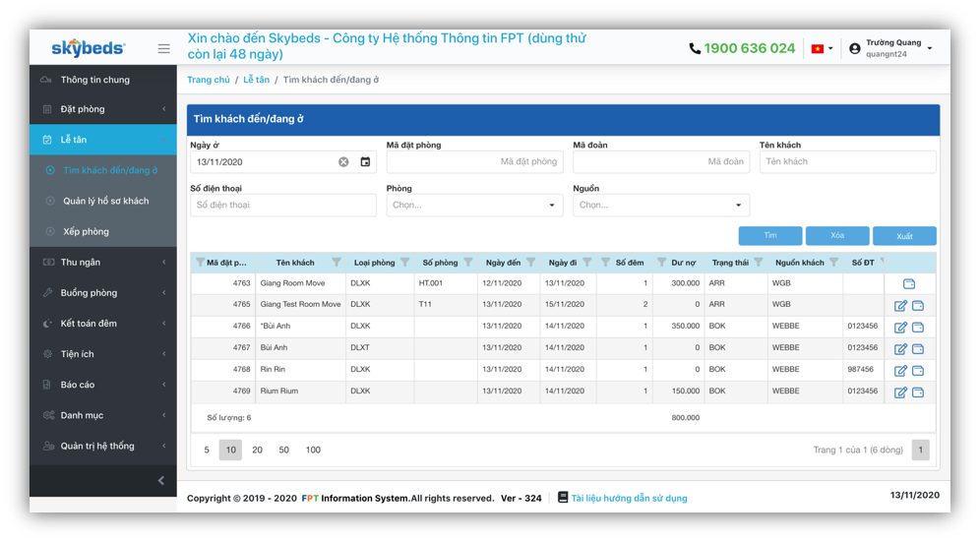Toggle the hamburger sidebar menu icon

(163, 48)
